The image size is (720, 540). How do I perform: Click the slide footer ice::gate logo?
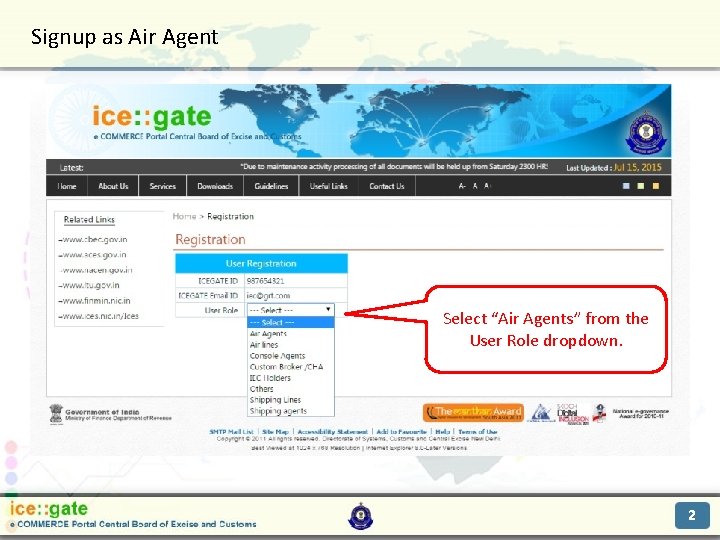49,509
